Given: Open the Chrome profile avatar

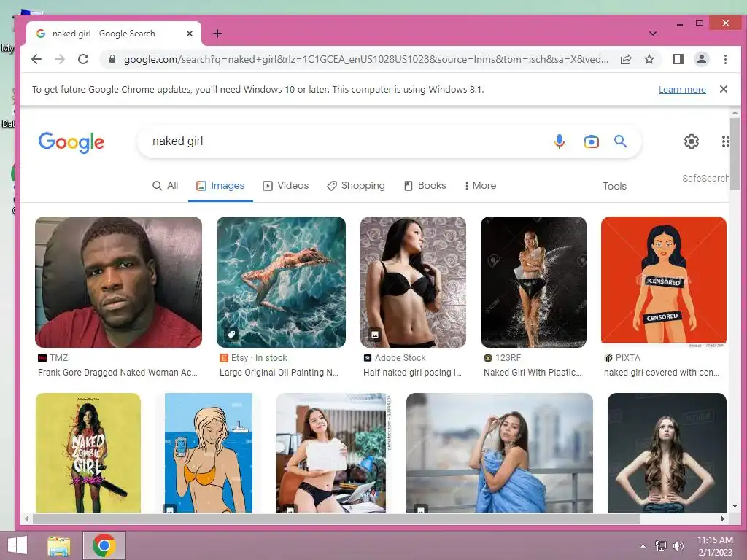Looking at the screenshot, I should point(702,59).
